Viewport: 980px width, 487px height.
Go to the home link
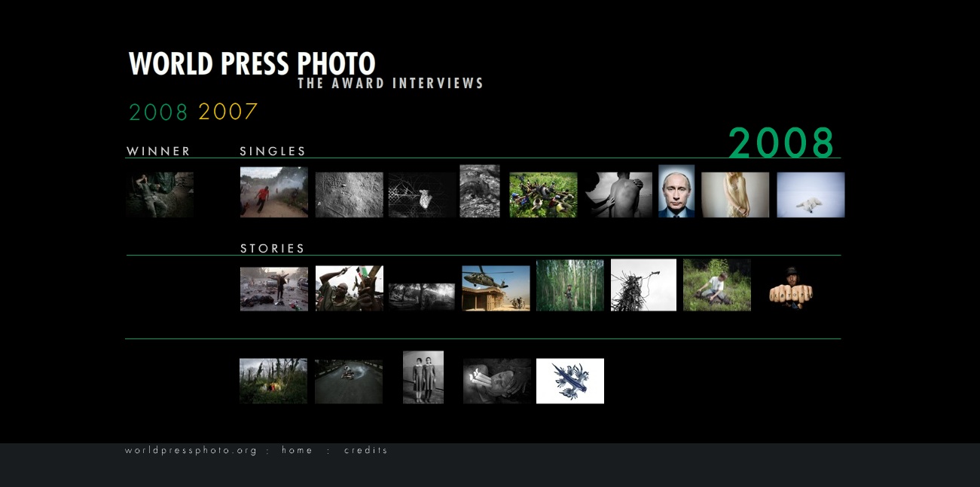[298, 450]
